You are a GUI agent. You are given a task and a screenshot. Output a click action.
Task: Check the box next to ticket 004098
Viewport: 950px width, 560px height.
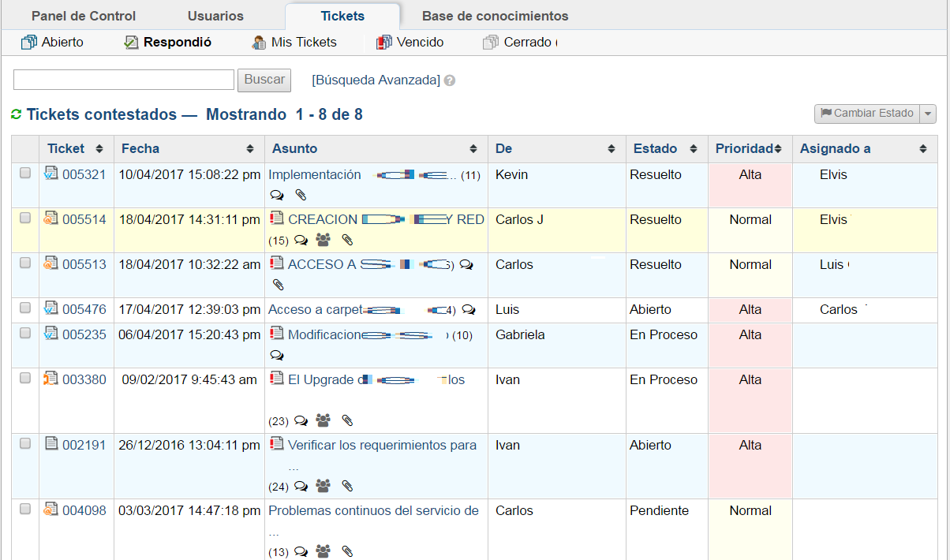[x=25, y=510]
